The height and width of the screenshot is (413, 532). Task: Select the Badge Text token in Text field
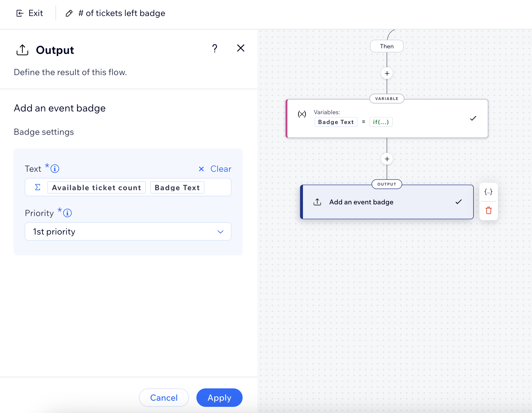177,188
